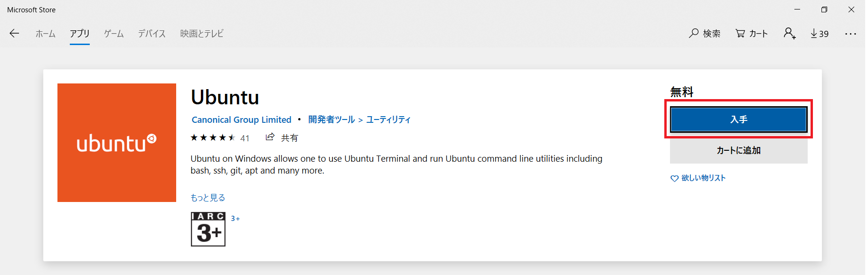The width and height of the screenshot is (868, 275).
Task: Select the アプリ tab
Action: coord(80,34)
